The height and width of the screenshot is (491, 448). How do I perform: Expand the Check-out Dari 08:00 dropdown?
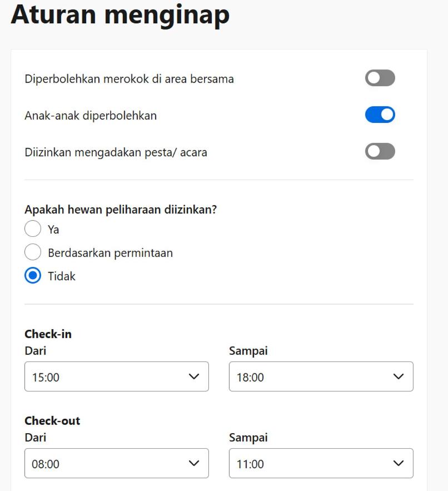click(x=117, y=464)
